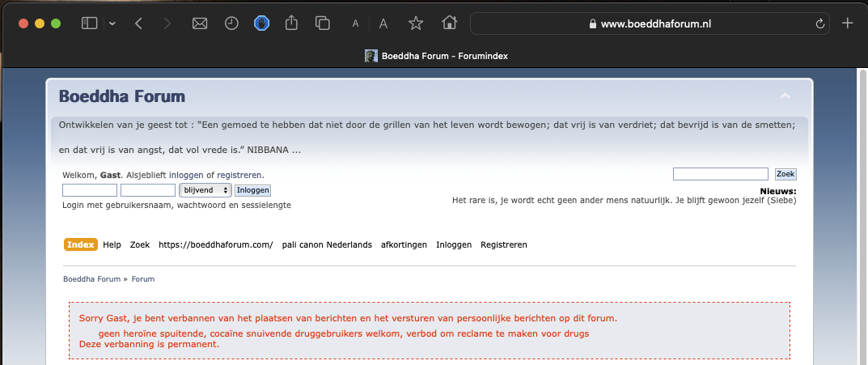Go back to previous page
868x365 pixels.
coord(139,23)
